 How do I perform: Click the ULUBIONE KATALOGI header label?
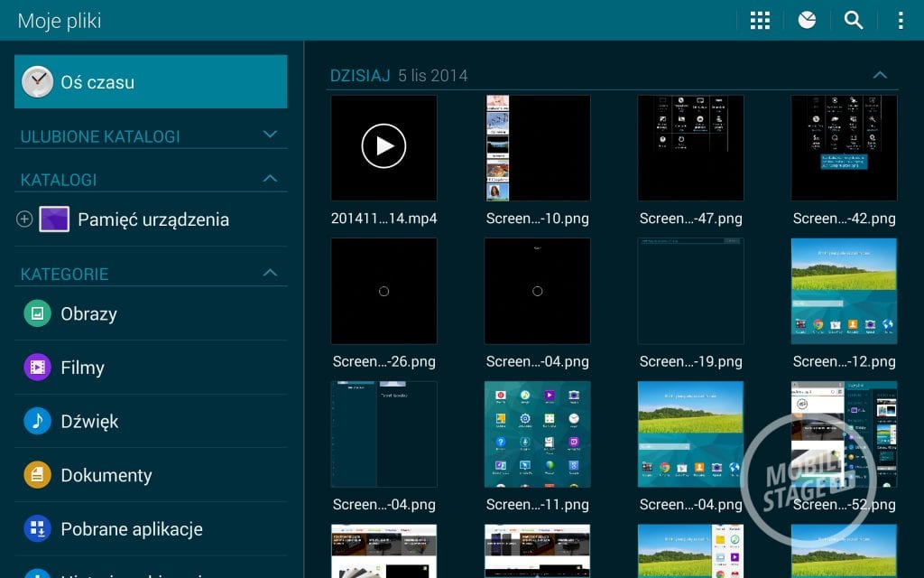coord(100,137)
